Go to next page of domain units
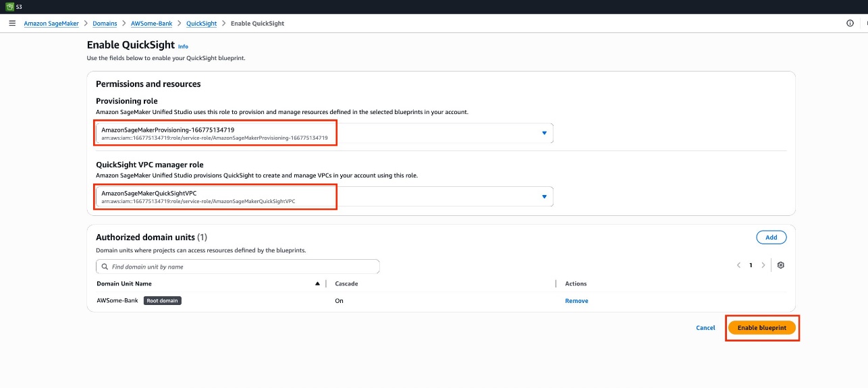 point(763,265)
